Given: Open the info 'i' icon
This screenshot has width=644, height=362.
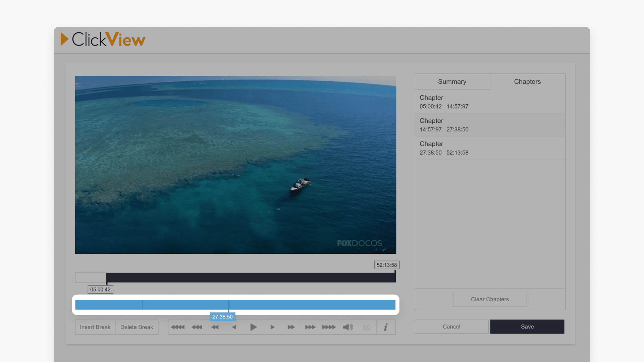Looking at the screenshot, I should point(386,327).
